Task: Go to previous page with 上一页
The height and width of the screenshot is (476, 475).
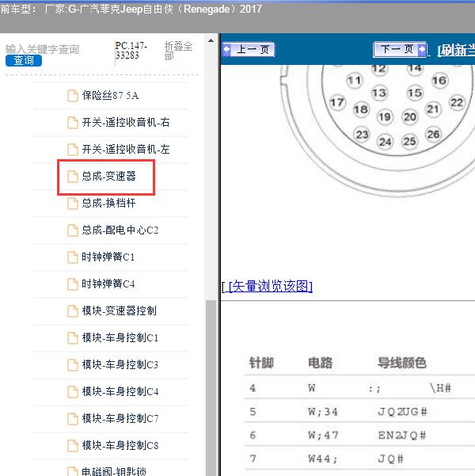Action: [249, 49]
